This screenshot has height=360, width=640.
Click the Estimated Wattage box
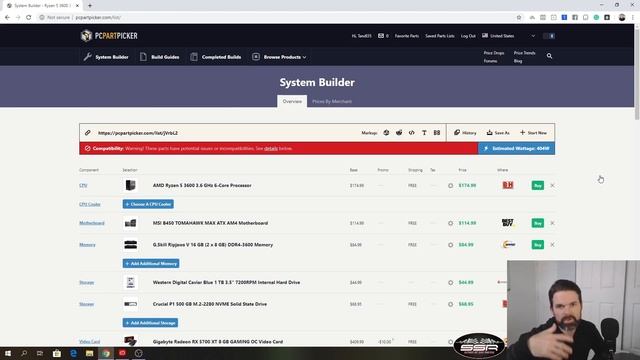click(x=516, y=149)
